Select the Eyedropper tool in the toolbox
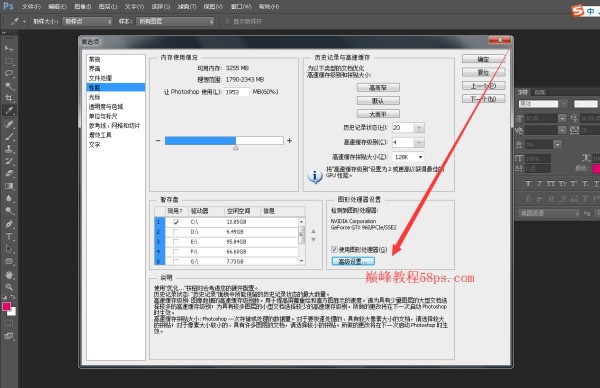 [x=9, y=111]
